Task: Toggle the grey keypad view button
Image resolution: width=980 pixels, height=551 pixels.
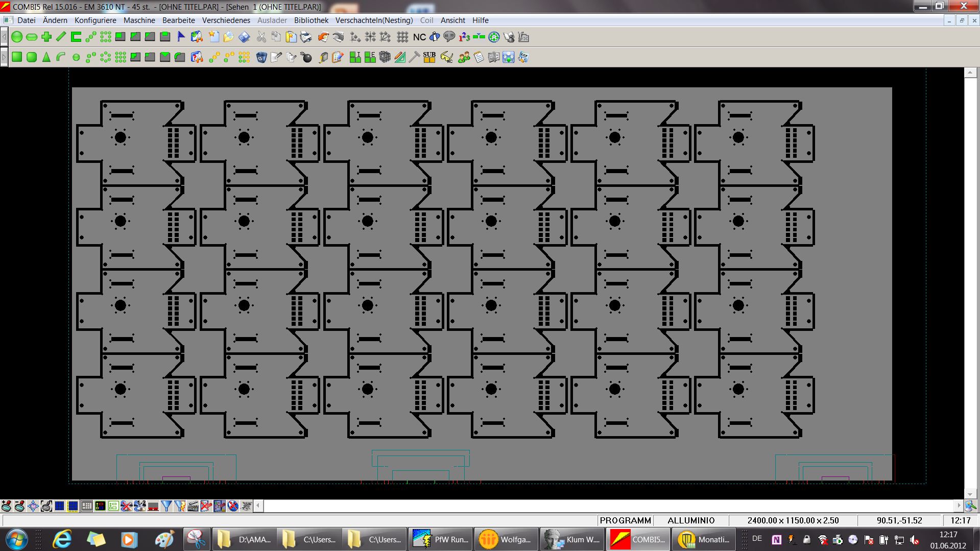Action: tap(87, 506)
